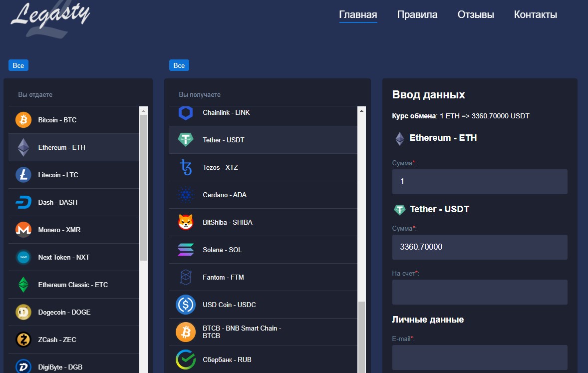Click the Tezos XTZ icon
The width and height of the screenshot is (588, 373).
(186, 167)
